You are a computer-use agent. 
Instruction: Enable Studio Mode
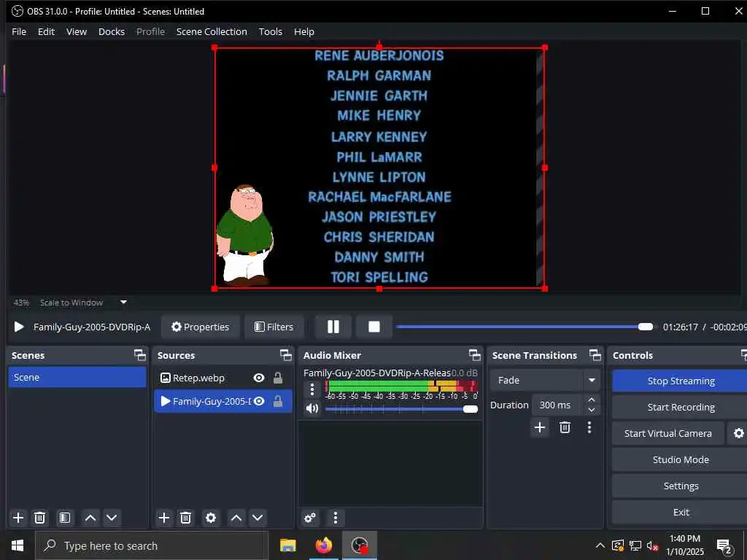click(681, 459)
